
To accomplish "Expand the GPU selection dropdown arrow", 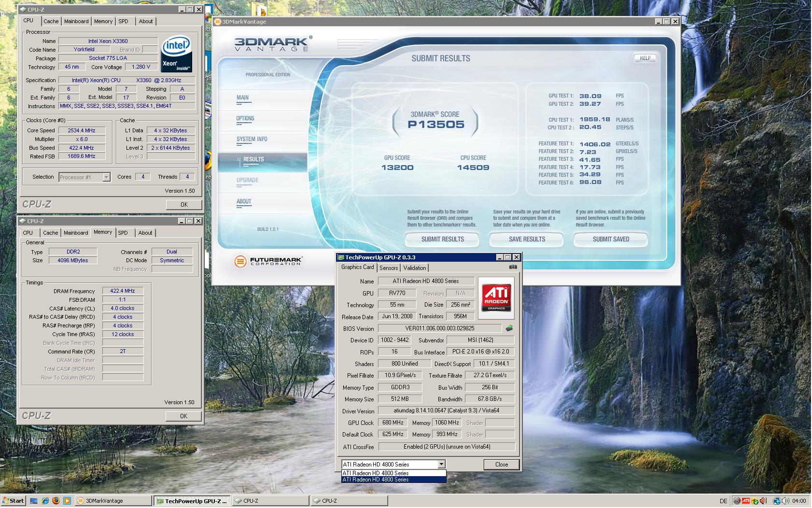I will (x=441, y=465).
